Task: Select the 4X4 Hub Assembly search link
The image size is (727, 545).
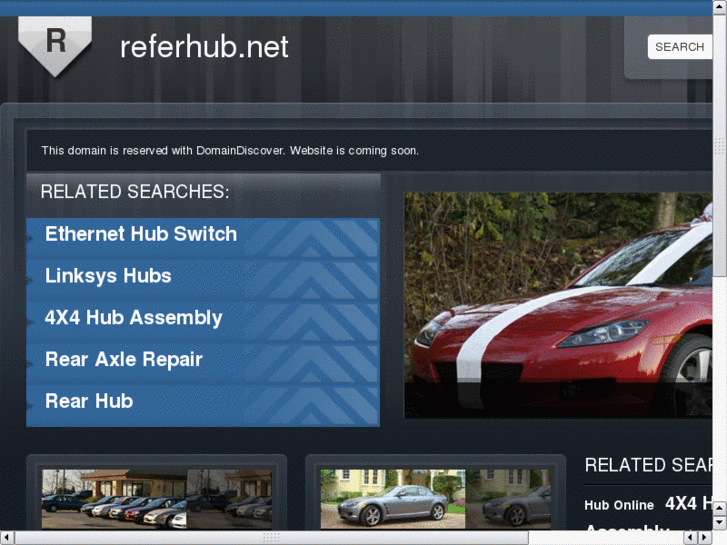Action: click(134, 318)
